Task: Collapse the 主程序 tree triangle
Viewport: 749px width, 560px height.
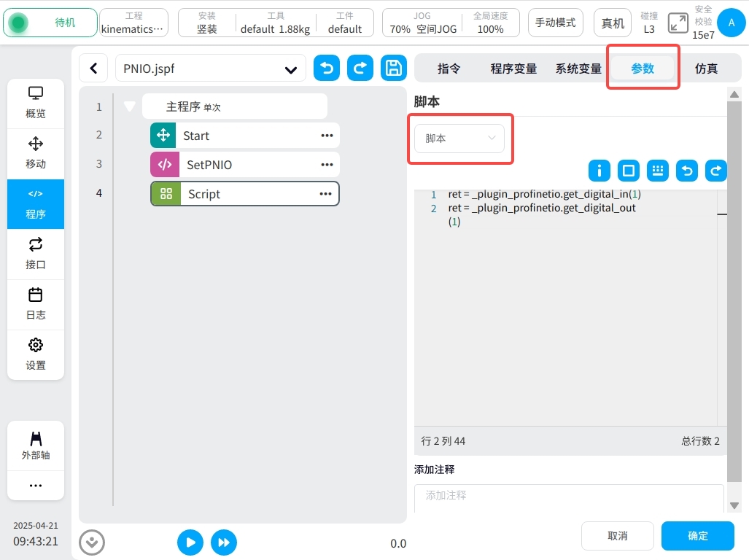Action: point(130,106)
